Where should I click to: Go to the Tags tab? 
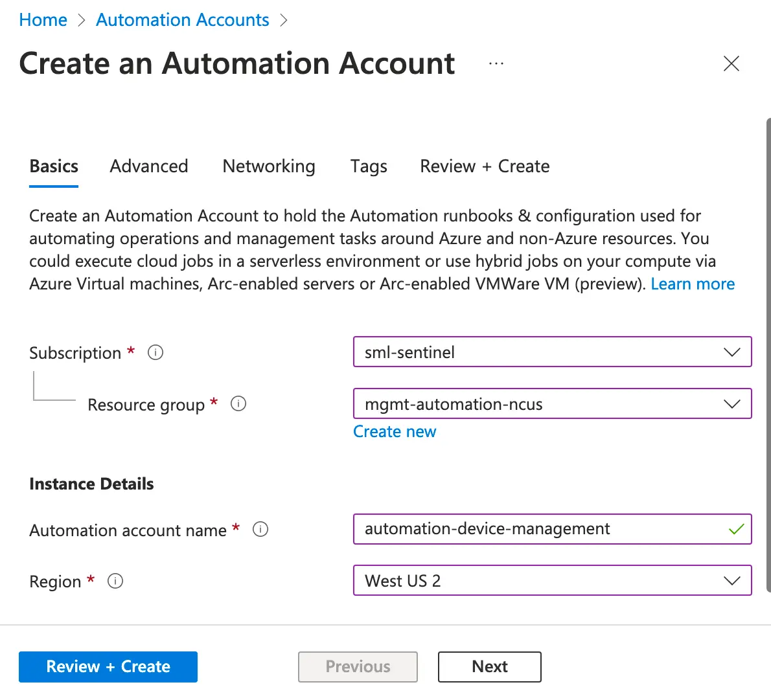point(369,166)
